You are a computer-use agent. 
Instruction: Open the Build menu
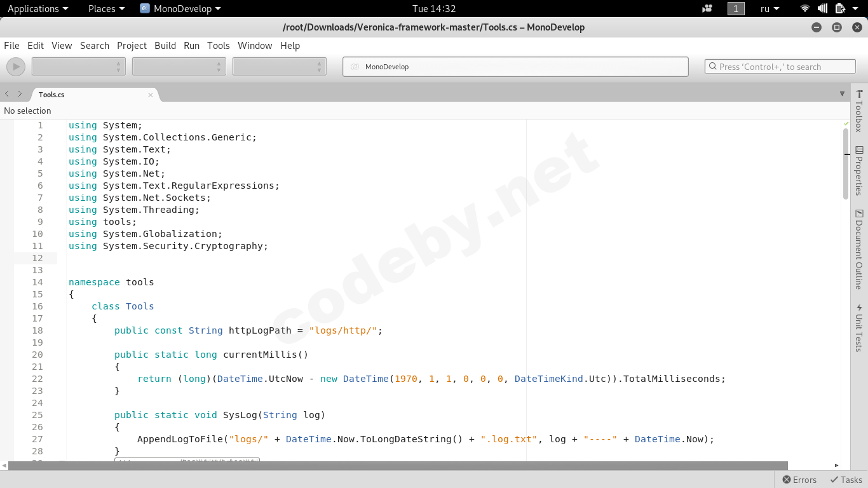tap(165, 46)
